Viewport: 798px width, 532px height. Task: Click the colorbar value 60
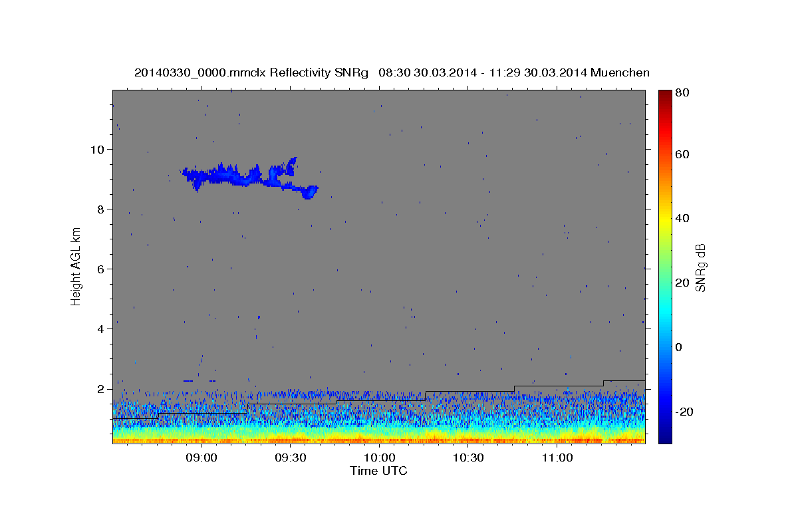point(682,154)
